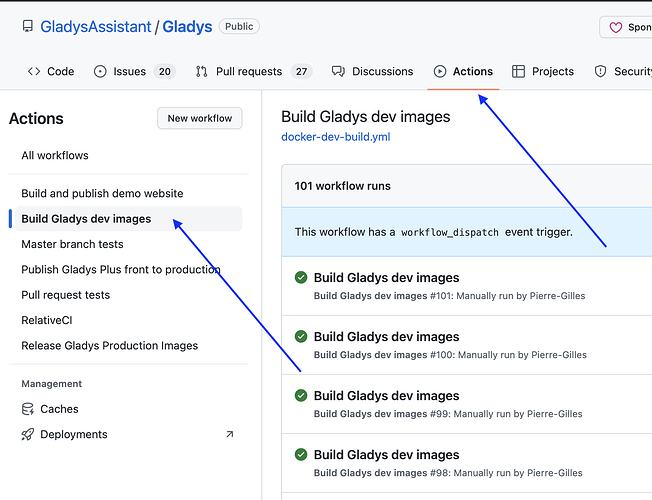Click the repository icon beside GladysAssistant
The width and height of the screenshot is (652, 500).
coord(27,27)
